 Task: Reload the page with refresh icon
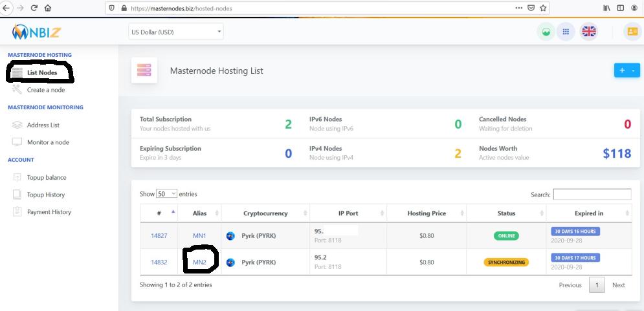(x=34, y=8)
